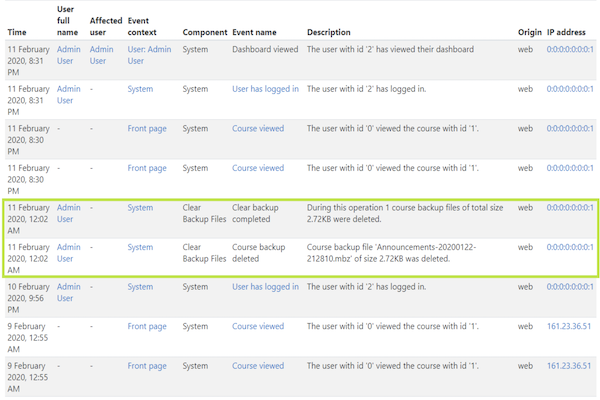
Task: Click last row's 161.23.36.51 IP address
Action: tap(569, 366)
